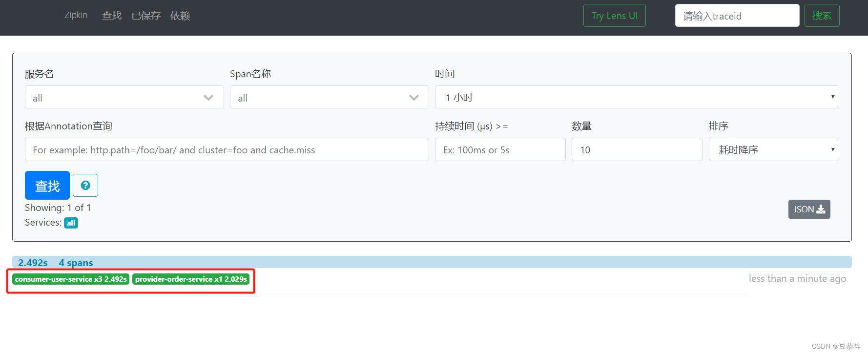The image size is (868, 354).
Task: Open the 已保存 nav tab
Action: pyautogui.click(x=146, y=16)
